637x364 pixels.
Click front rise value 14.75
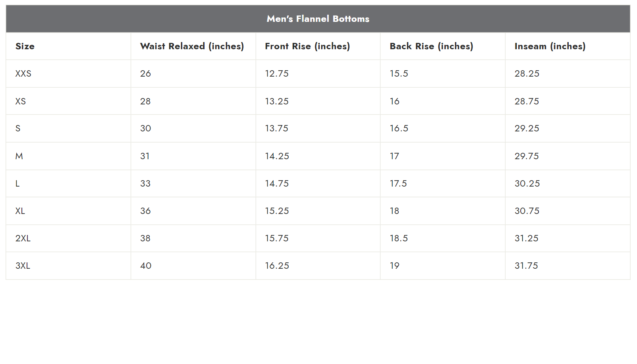point(277,183)
